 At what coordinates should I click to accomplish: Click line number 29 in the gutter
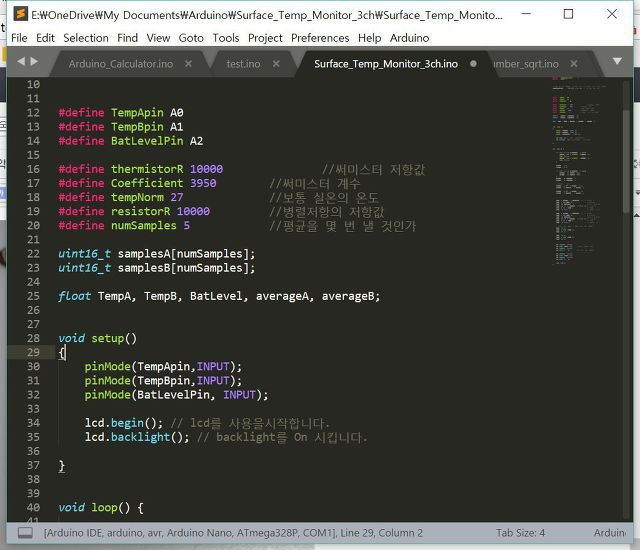[x=33, y=352]
